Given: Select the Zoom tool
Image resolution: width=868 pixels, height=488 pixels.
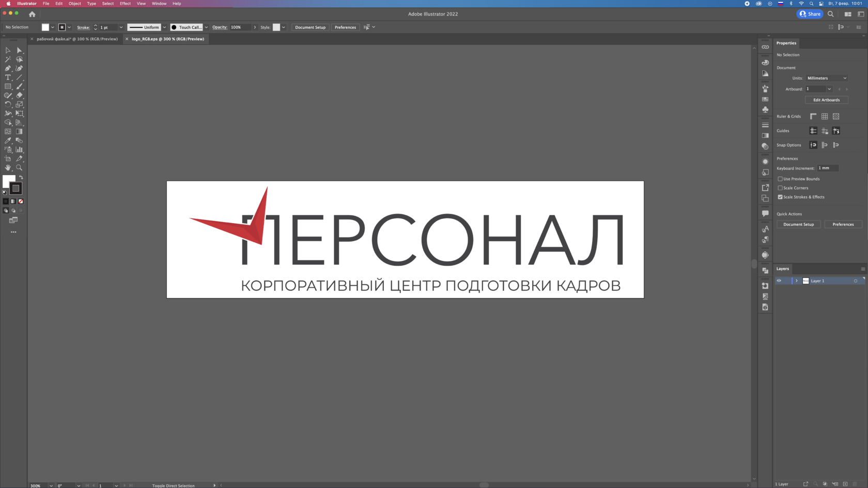Looking at the screenshot, I should [x=19, y=168].
